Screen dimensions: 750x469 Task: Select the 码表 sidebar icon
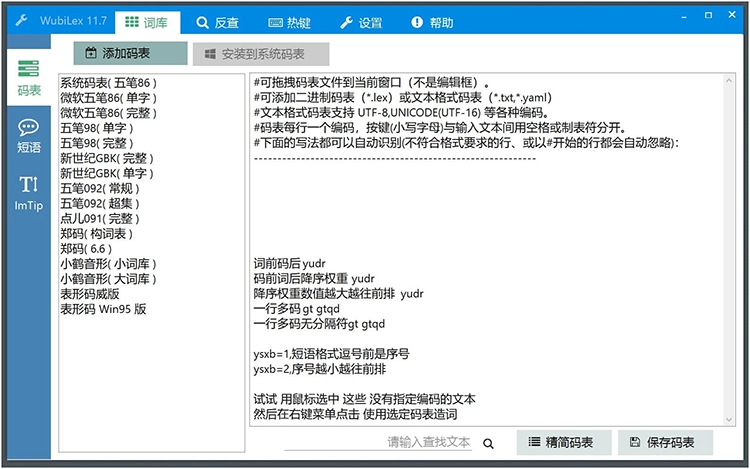(x=29, y=77)
